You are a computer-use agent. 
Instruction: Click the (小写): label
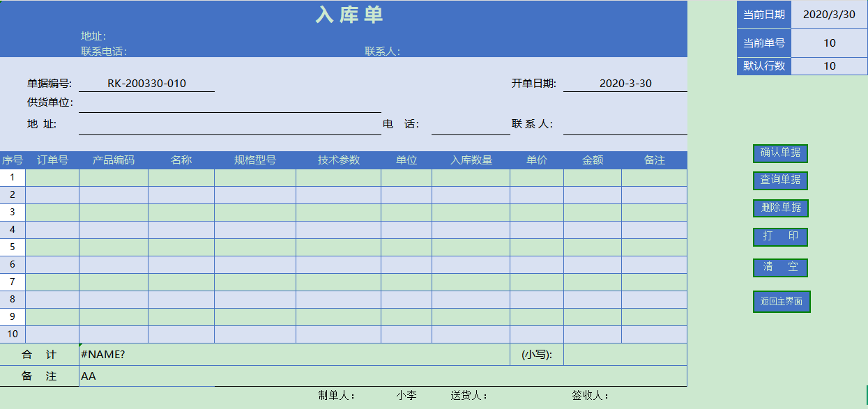pos(537,355)
